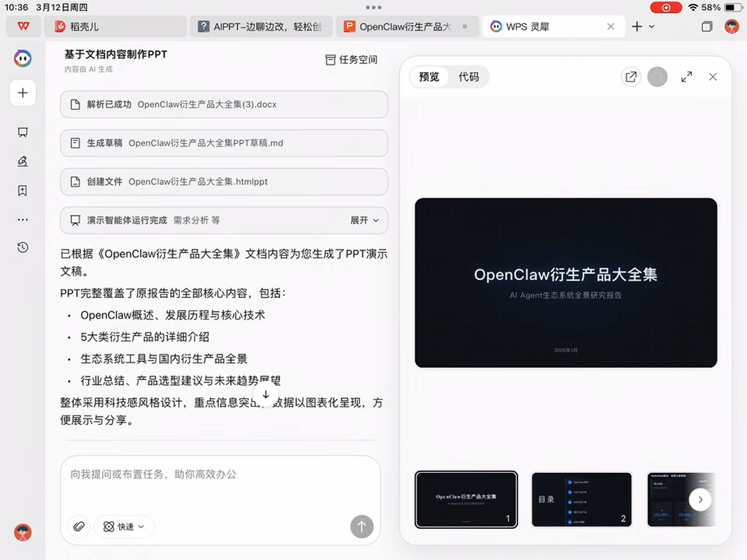
Task: Jump to latest message with down arrow
Action: point(266,395)
